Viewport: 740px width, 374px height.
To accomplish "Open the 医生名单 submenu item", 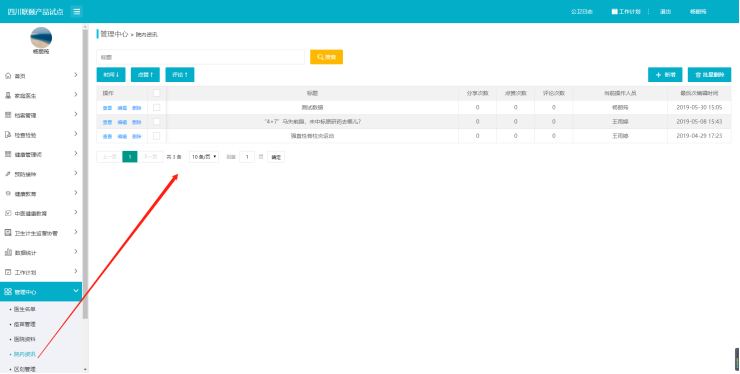I will coord(25,309).
